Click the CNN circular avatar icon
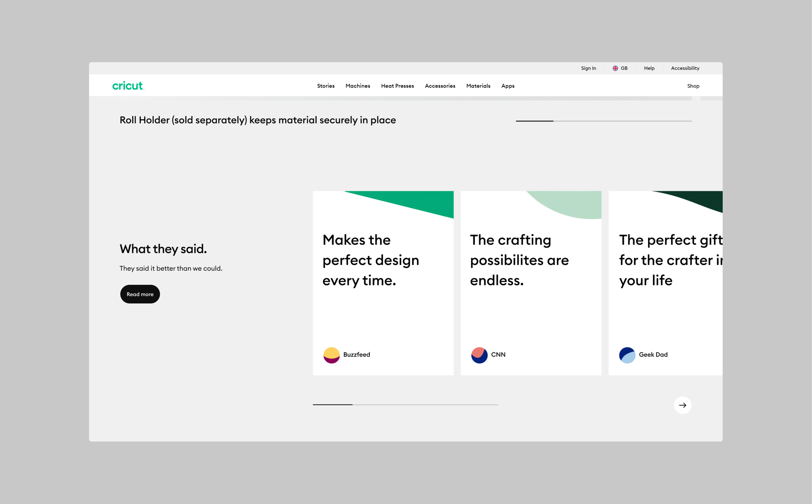 tap(479, 355)
